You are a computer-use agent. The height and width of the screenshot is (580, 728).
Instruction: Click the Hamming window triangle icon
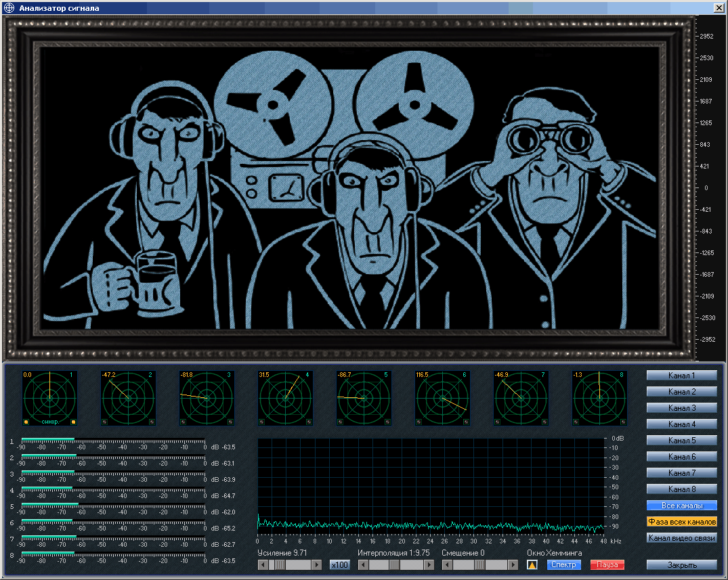click(532, 564)
